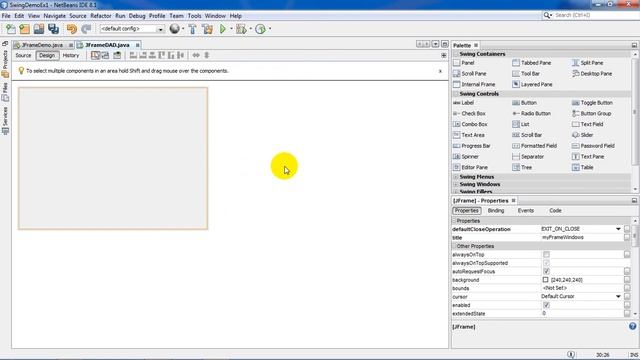Switch editor to History view
The width and height of the screenshot is (640, 360).
point(71,56)
